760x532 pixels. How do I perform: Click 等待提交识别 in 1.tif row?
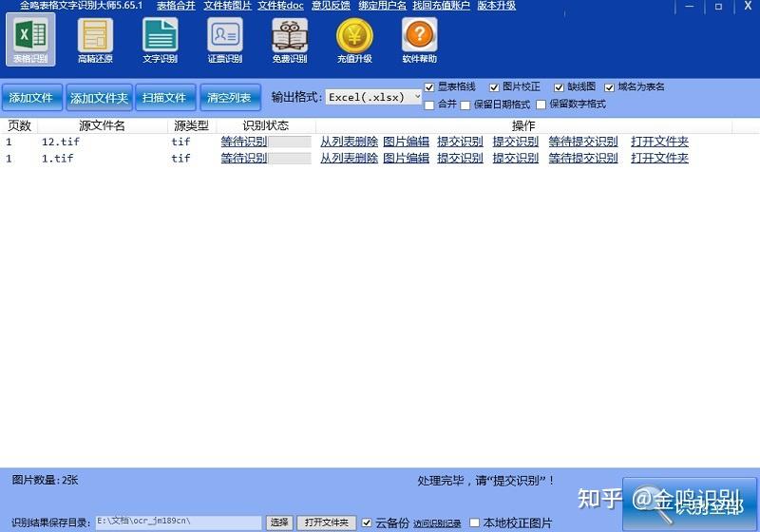[583, 158]
